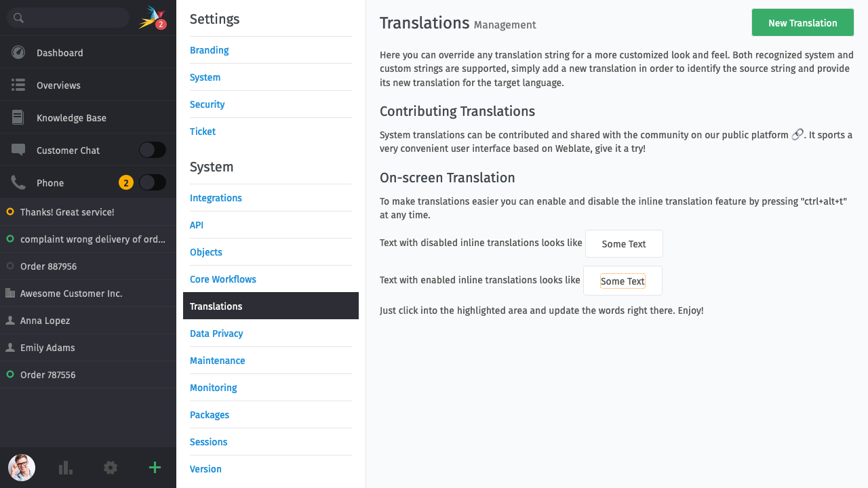Click person icon beside Anna Lopez
The image size is (868, 488).
tap(10, 321)
